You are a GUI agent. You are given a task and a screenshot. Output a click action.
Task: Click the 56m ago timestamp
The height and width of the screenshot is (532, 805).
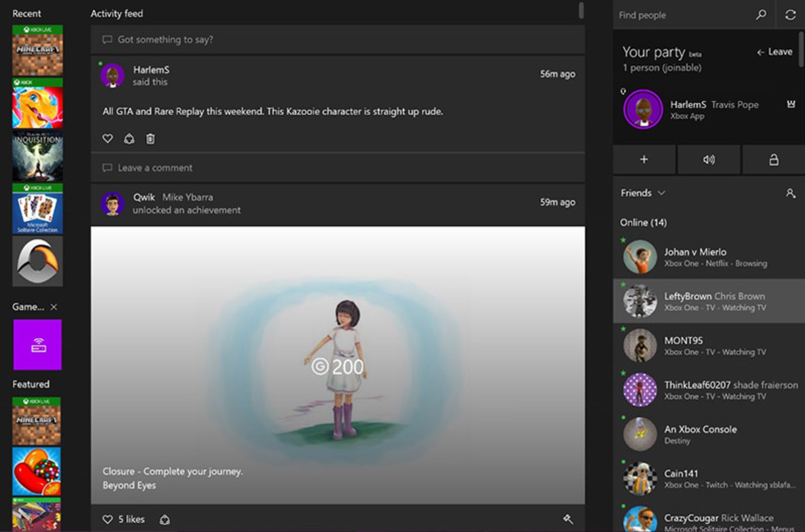pyautogui.click(x=557, y=74)
